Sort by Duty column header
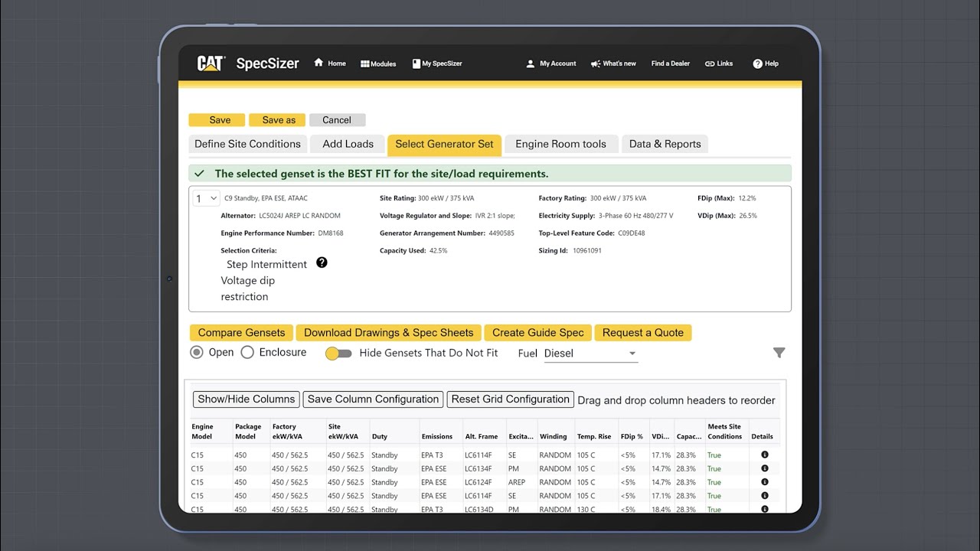 pyautogui.click(x=380, y=436)
